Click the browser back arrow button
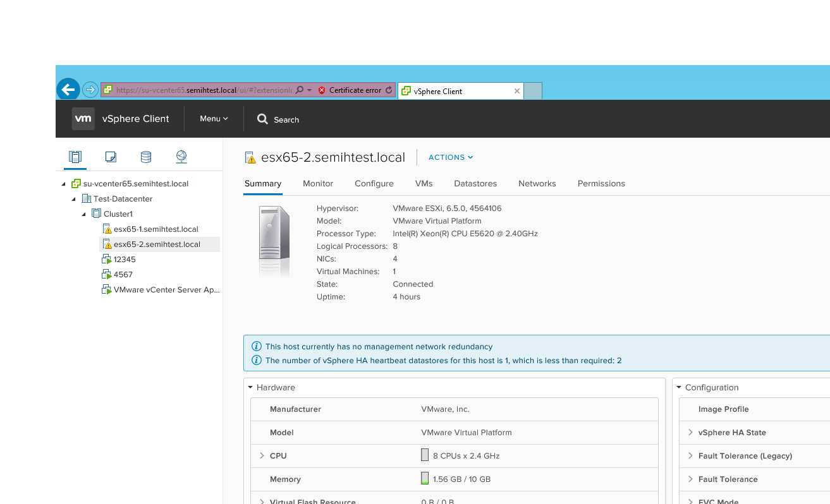Screen dimensions: 830x504 (x=68, y=90)
